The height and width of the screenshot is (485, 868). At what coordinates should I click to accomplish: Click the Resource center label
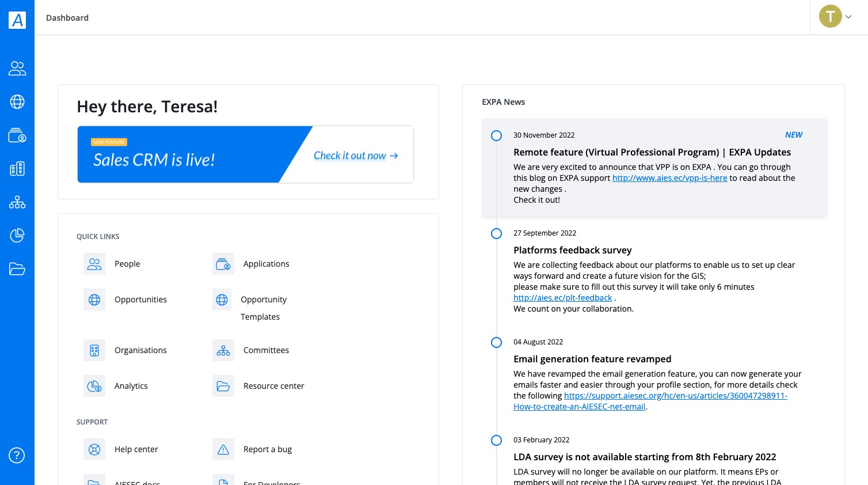pyautogui.click(x=274, y=386)
